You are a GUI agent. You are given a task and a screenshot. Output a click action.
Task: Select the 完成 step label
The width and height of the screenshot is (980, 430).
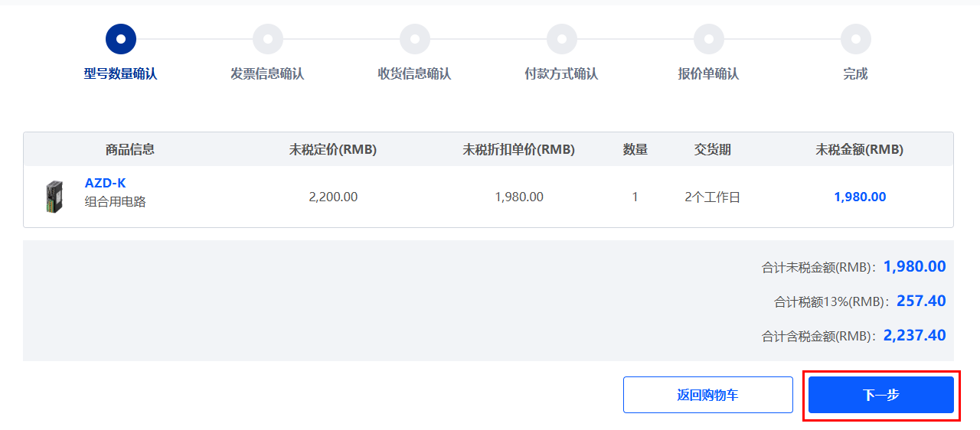(856, 74)
